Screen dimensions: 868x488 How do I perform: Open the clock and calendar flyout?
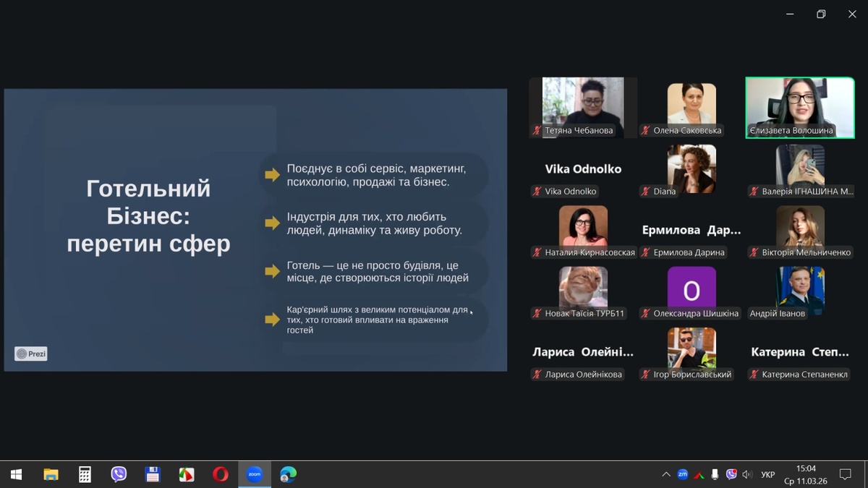(x=805, y=474)
